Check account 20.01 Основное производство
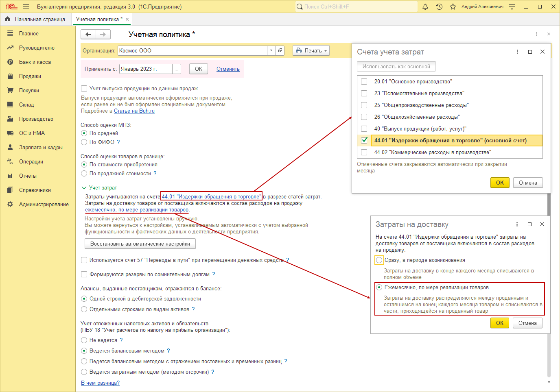The image size is (560, 392). 364,81
